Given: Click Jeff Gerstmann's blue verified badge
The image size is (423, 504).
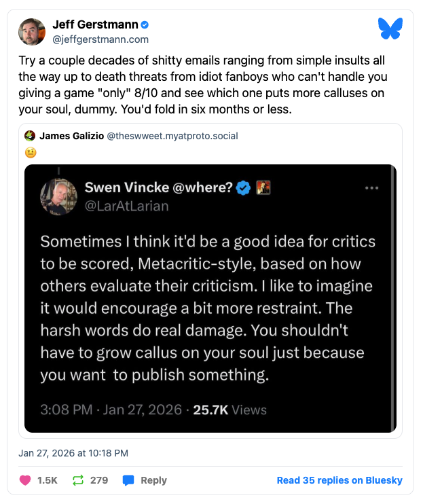Looking at the screenshot, I should click(145, 25).
